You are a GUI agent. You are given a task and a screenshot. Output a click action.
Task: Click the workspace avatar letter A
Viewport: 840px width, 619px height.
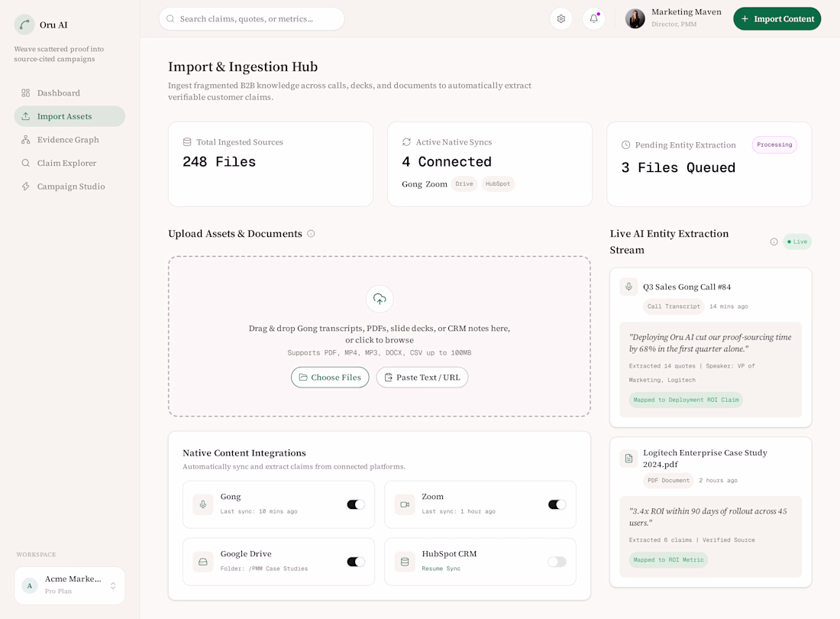(30, 586)
